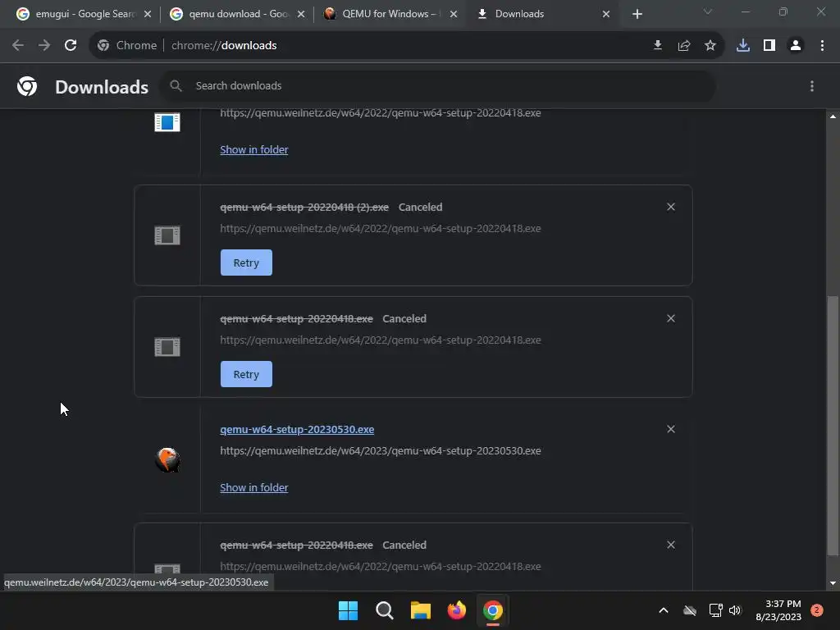Close the emugui Google Search tab
This screenshot has height=630, width=840.
(148, 14)
